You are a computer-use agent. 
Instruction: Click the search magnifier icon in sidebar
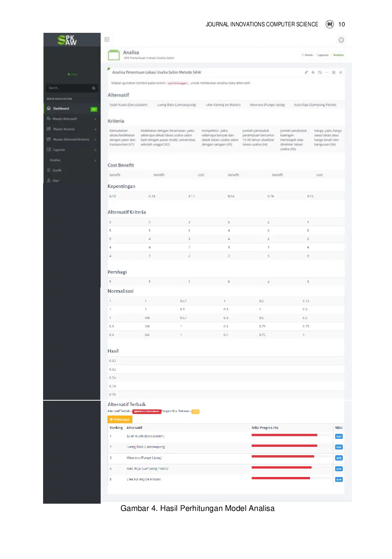93,88
